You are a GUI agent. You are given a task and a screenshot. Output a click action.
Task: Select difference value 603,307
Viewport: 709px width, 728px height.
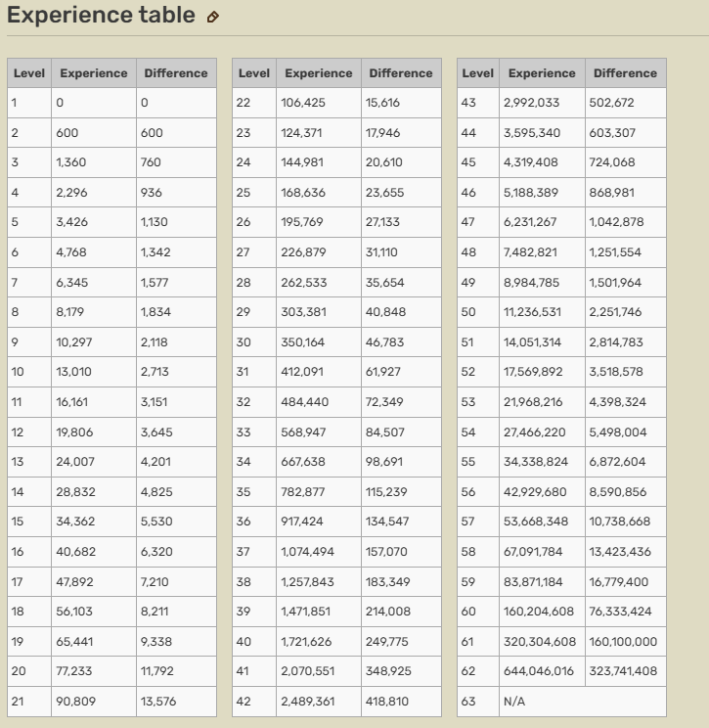point(612,133)
